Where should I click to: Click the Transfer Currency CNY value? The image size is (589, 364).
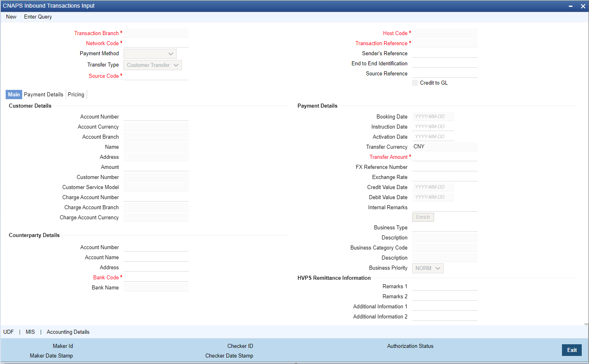(x=445, y=147)
